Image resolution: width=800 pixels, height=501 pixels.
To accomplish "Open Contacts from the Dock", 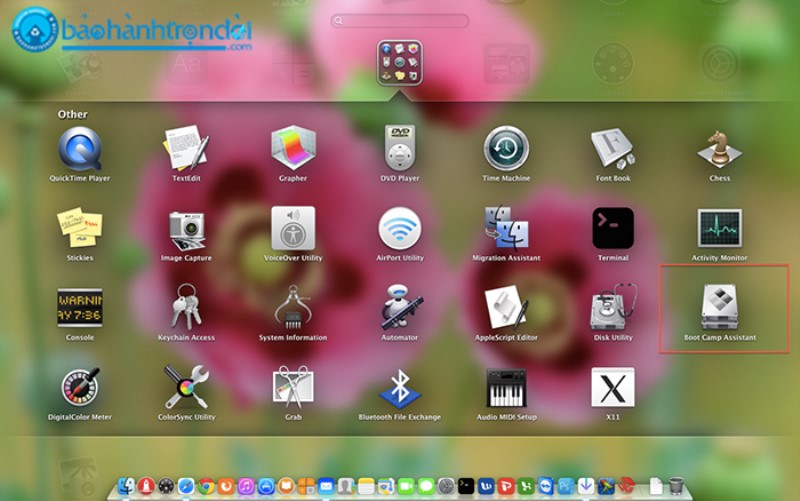I will [x=346, y=486].
